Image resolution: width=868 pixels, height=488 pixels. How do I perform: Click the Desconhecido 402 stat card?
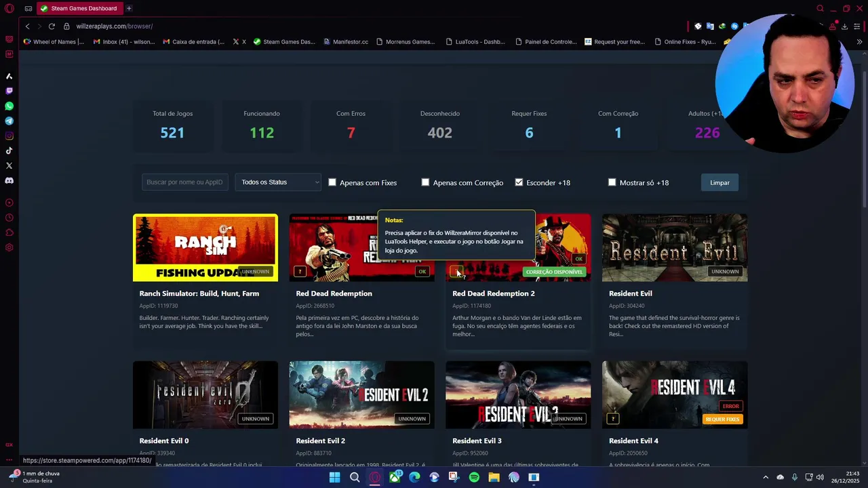tap(440, 125)
